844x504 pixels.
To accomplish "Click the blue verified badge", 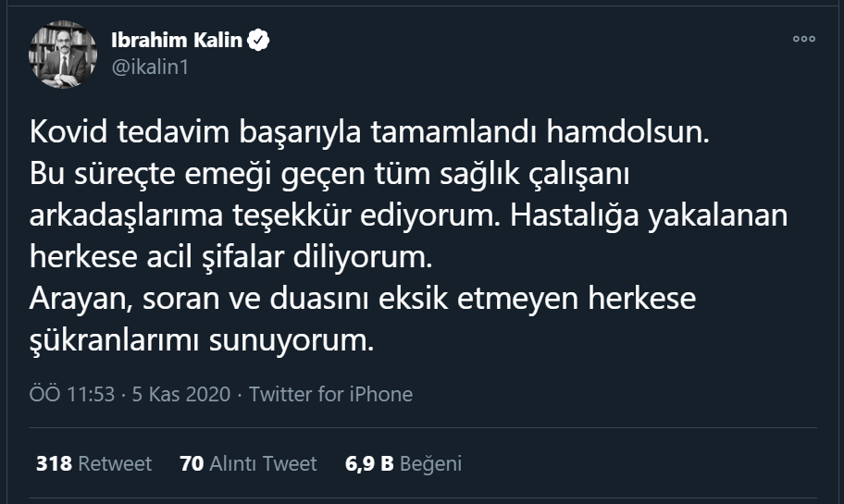I will click(x=261, y=41).
